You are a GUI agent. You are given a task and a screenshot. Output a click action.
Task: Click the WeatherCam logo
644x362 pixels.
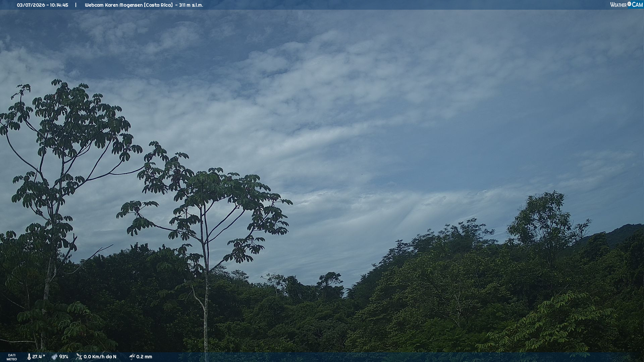[626, 5]
